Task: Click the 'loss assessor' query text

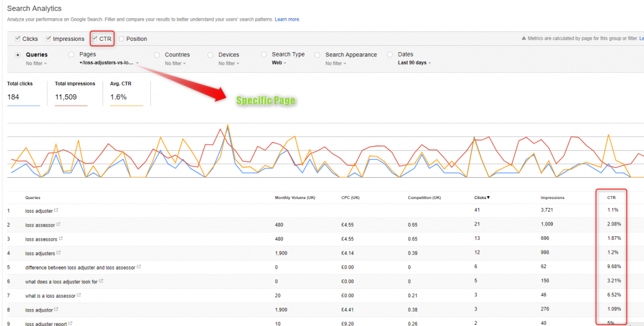Action: click(x=40, y=225)
